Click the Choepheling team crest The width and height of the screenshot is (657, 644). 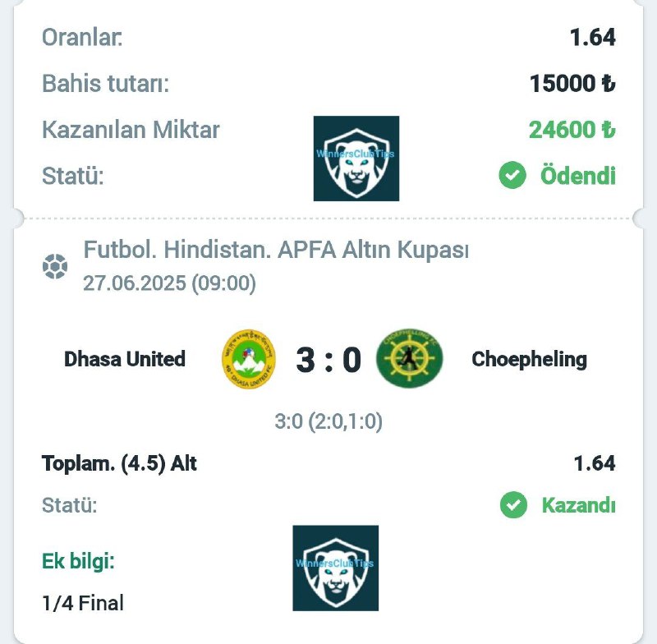(409, 358)
